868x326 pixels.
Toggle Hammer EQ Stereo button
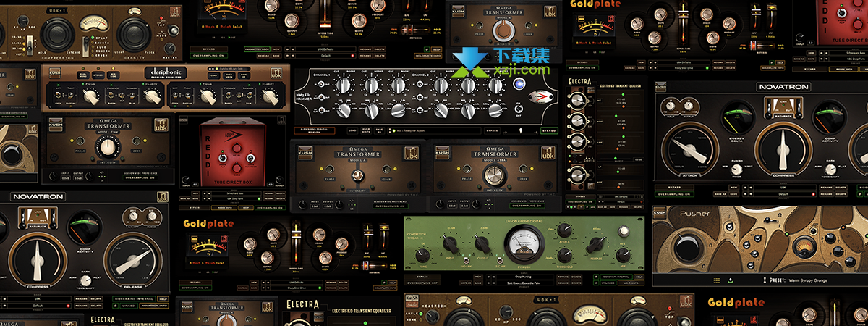(549, 130)
